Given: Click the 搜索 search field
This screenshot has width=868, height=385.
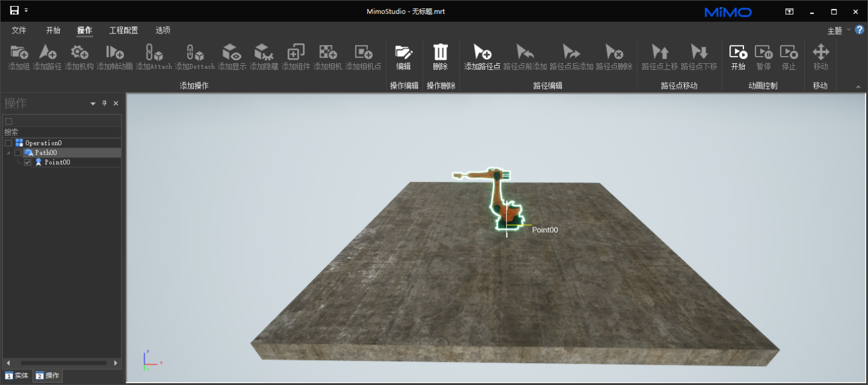Looking at the screenshot, I should (x=61, y=132).
